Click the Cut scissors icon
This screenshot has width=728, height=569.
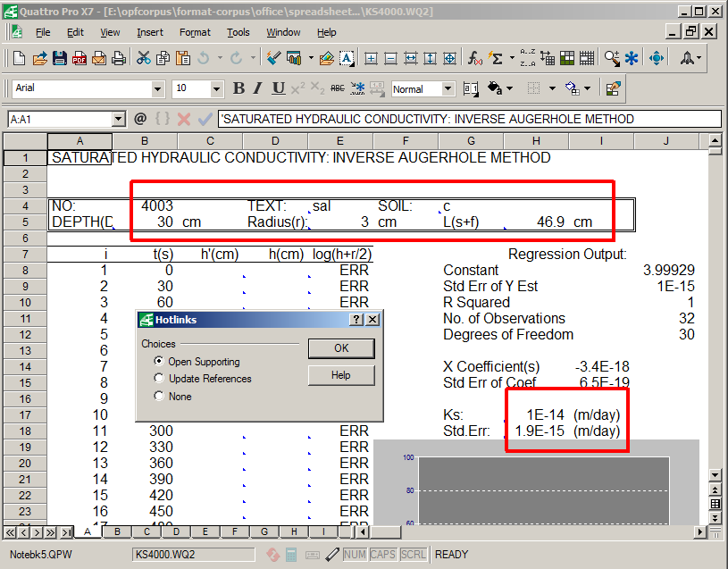pyautogui.click(x=143, y=58)
